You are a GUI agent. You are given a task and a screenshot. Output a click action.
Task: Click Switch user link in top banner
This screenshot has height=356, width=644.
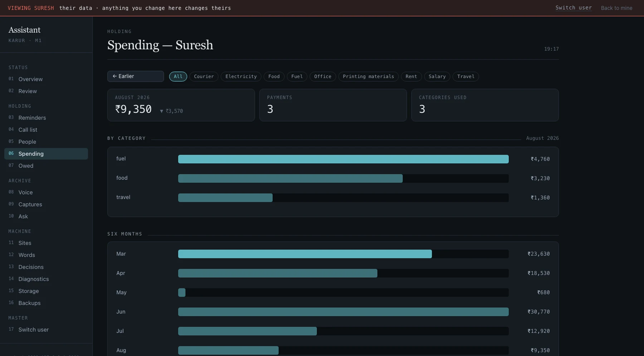pyautogui.click(x=574, y=8)
